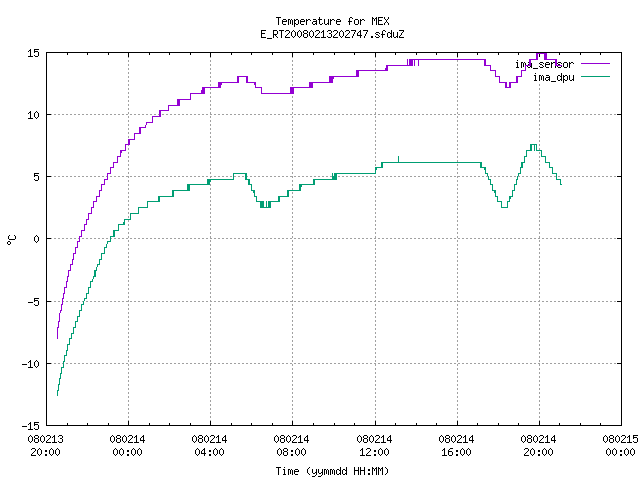Click the x-axis label 080214 12:00
This screenshot has height=480, width=640.
pos(374,446)
